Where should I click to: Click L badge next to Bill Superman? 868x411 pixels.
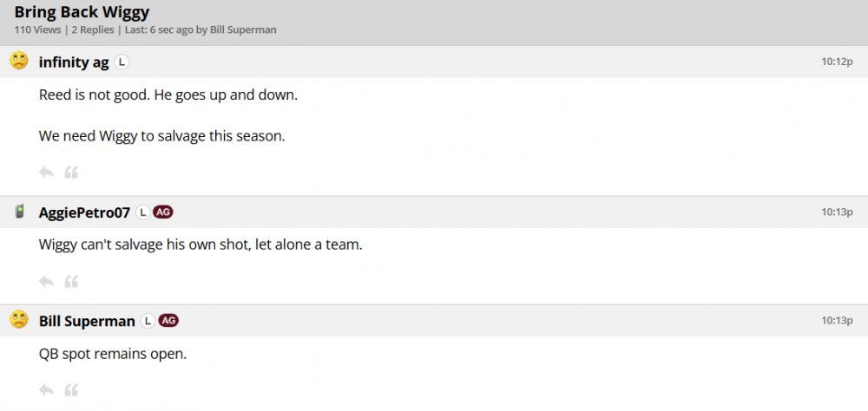point(148,321)
